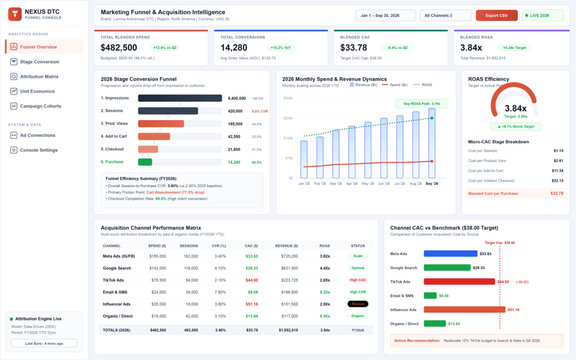This screenshot has width=576, height=360.
Task: Click the TOTALS (2026) row label
Action: click(x=116, y=330)
